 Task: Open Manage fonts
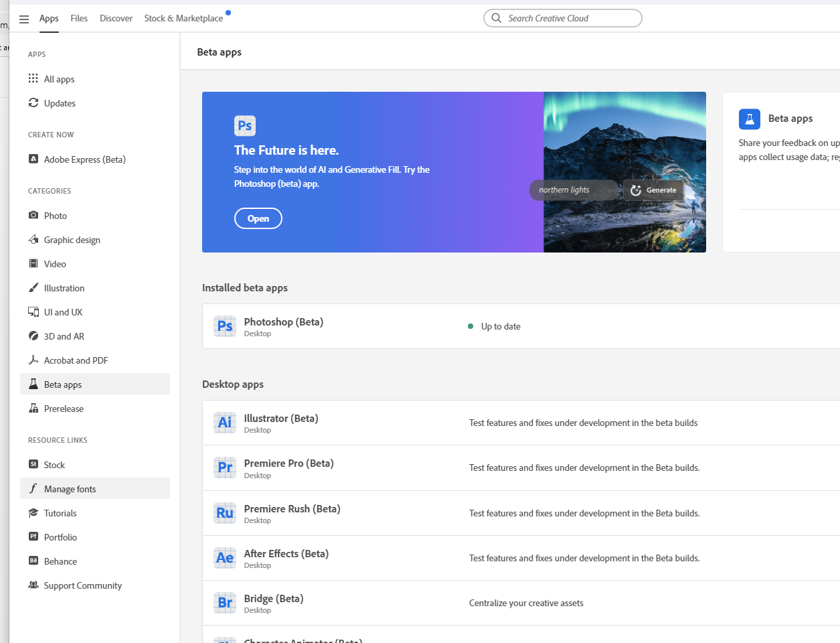[70, 488]
